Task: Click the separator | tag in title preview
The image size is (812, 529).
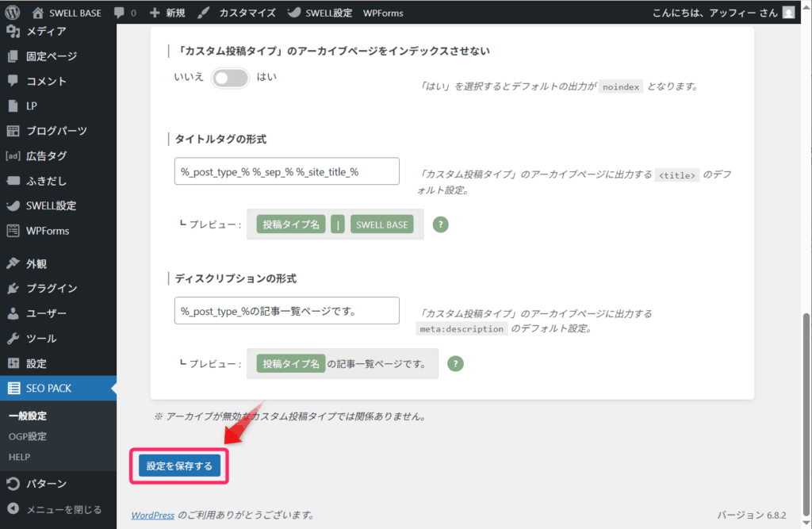Action: tap(338, 224)
